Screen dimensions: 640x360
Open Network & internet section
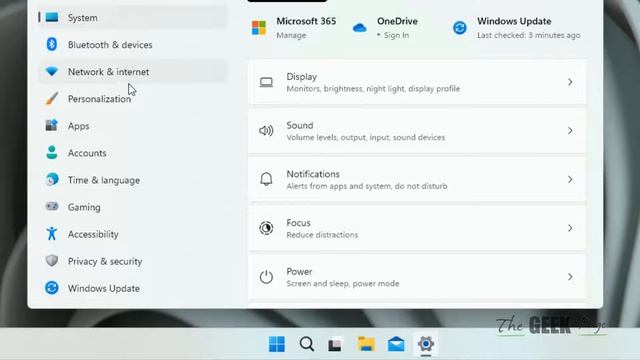click(x=132, y=71)
